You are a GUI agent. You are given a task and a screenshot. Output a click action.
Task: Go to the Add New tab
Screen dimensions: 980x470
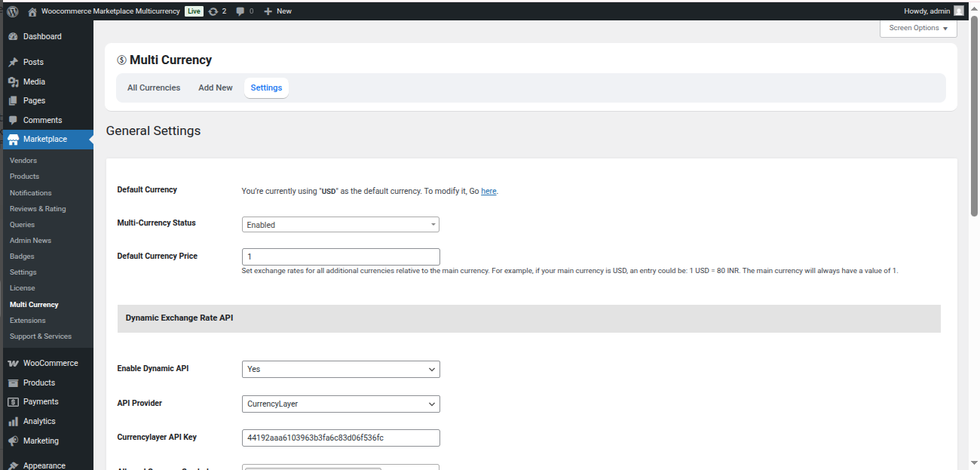coord(216,88)
